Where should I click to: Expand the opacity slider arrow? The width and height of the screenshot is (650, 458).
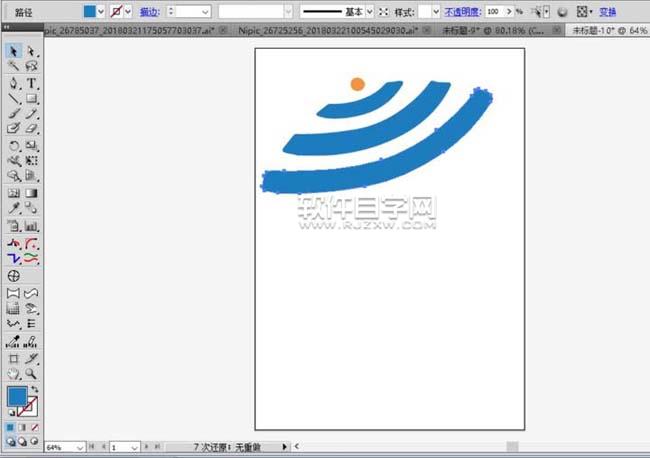click(x=509, y=12)
